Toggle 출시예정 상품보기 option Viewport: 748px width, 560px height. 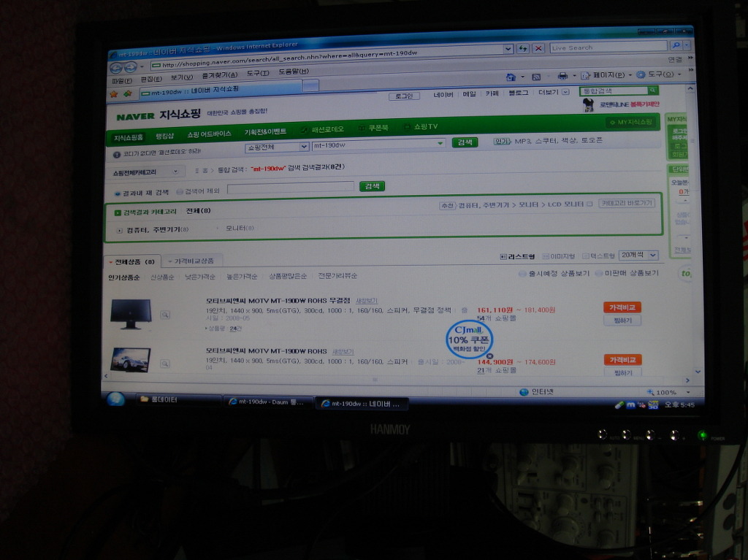point(522,274)
